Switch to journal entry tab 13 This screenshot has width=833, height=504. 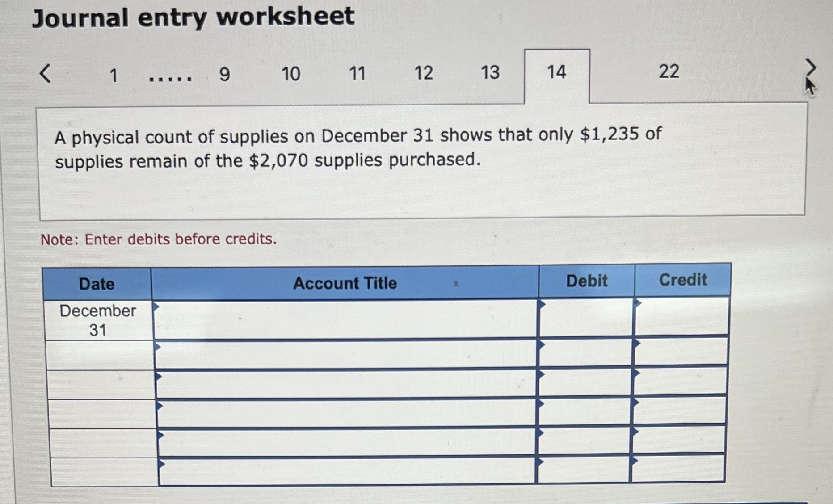(490, 74)
